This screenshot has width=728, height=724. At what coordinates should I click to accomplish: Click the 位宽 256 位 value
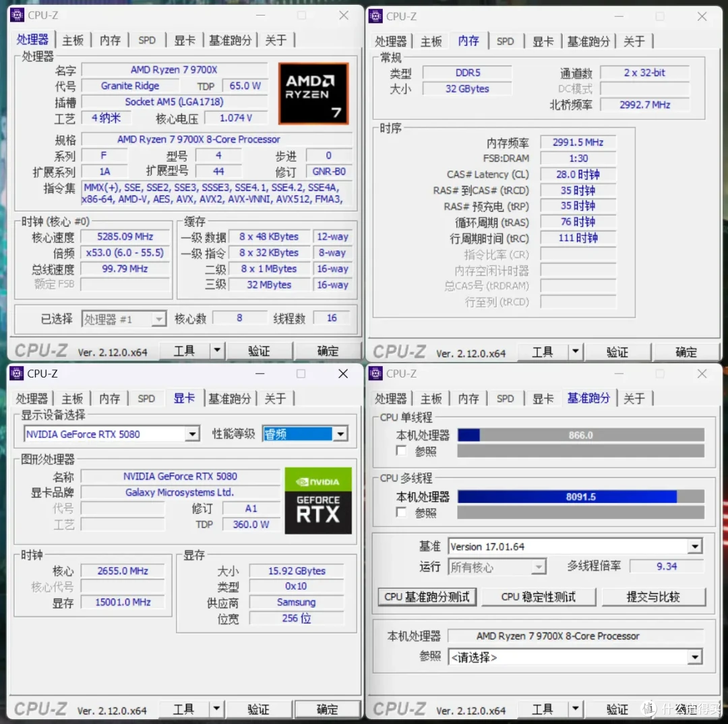296,618
